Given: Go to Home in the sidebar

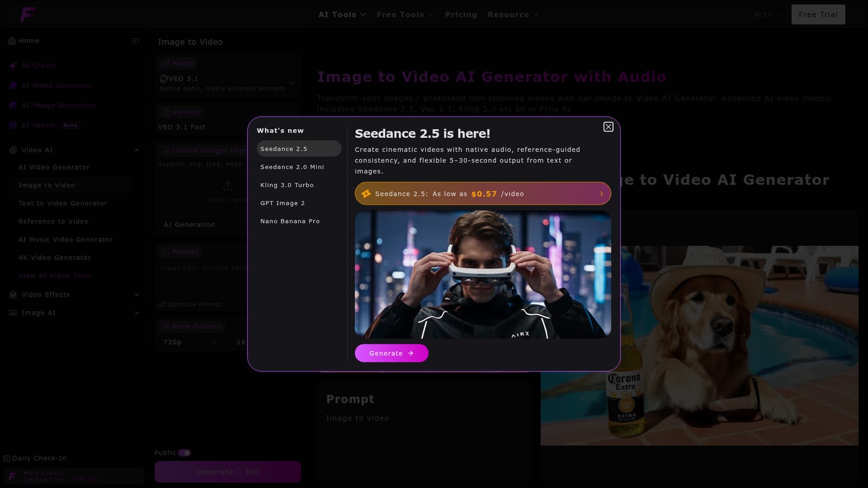Looking at the screenshot, I should (x=24, y=41).
